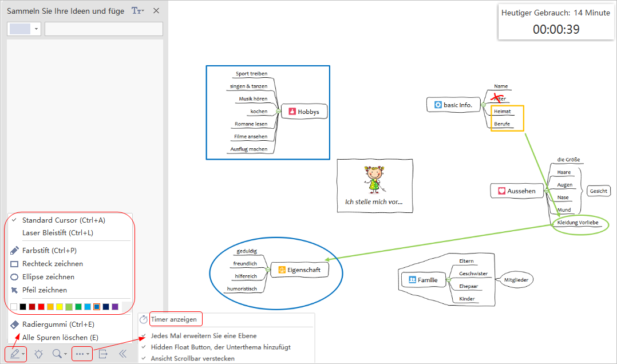
Task: Click the Hobbys topic icon
Action: coord(292,112)
